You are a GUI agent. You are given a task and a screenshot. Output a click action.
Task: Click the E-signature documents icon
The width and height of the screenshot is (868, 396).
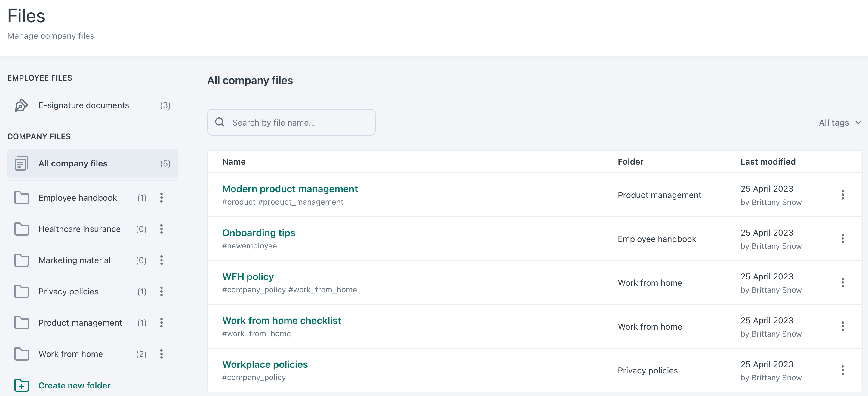tap(21, 105)
